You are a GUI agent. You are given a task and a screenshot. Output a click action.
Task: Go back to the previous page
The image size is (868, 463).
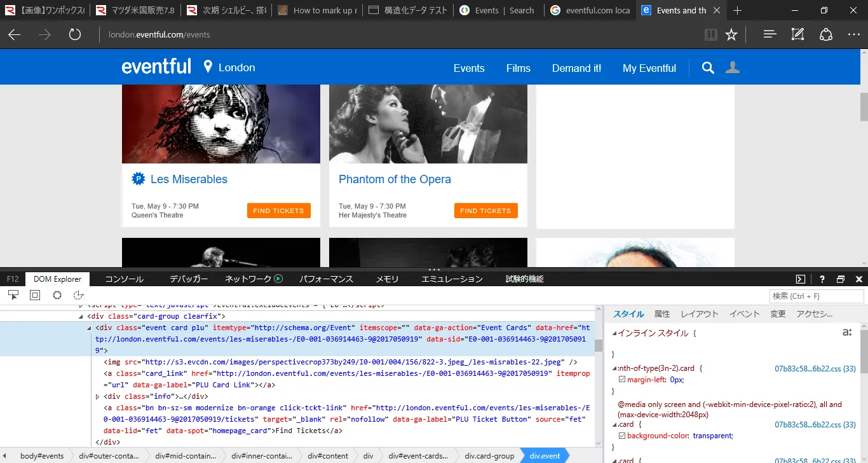pyautogui.click(x=14, y=35)
